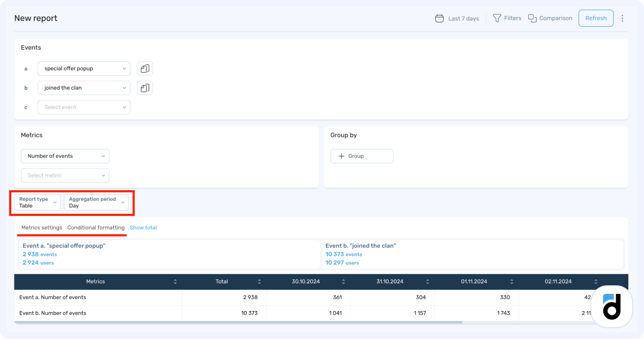Expand the Number of events metric dropdown
Image resolution: width=644 pixels, height=339 pixels.
coord(65,156)
